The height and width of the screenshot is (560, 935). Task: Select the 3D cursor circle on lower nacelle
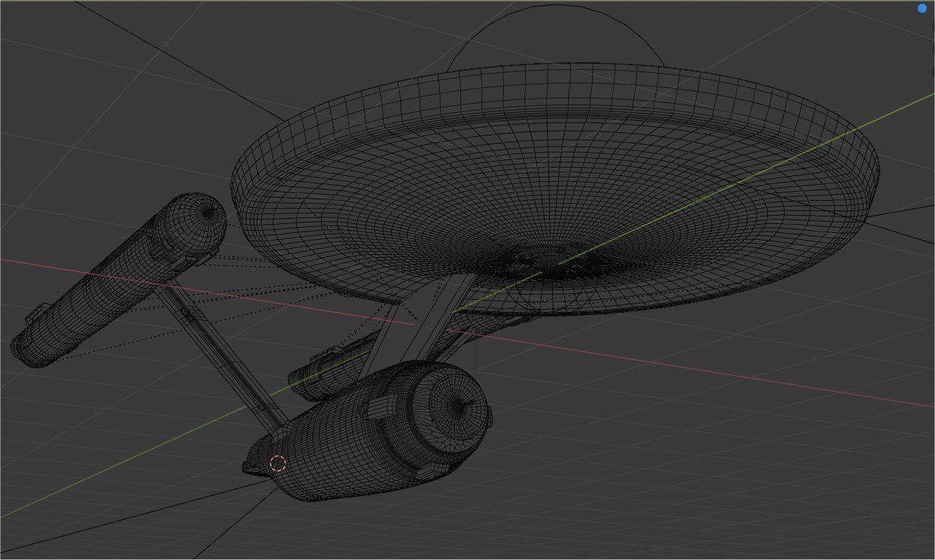click(278, 463)
